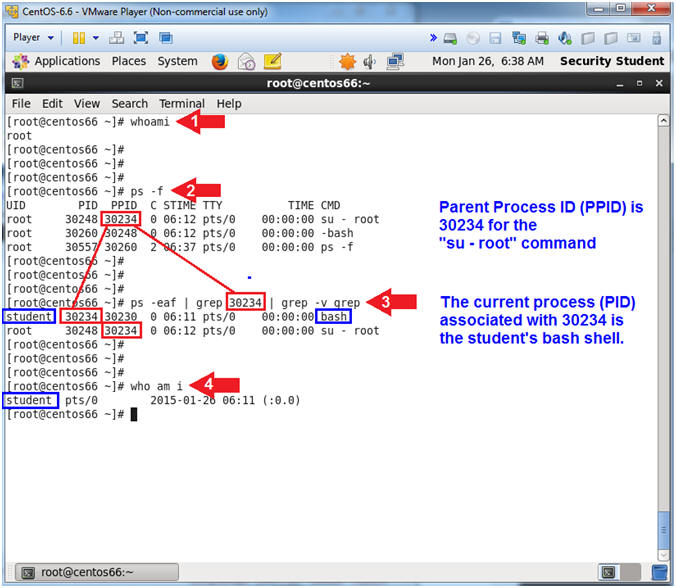Click the 'ps -f' command text
The height and width of the screenshot is (588, 676).
[x=147, y=191]
